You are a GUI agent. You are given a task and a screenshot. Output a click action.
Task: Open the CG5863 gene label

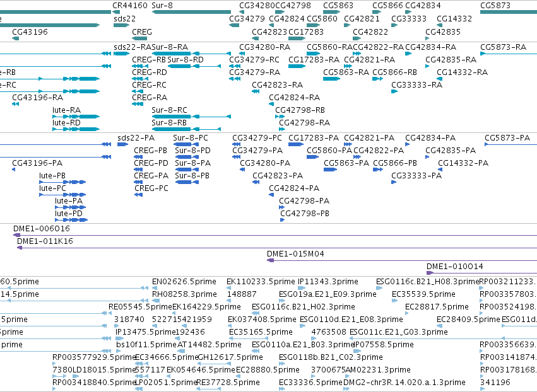[x=338, y=6]
